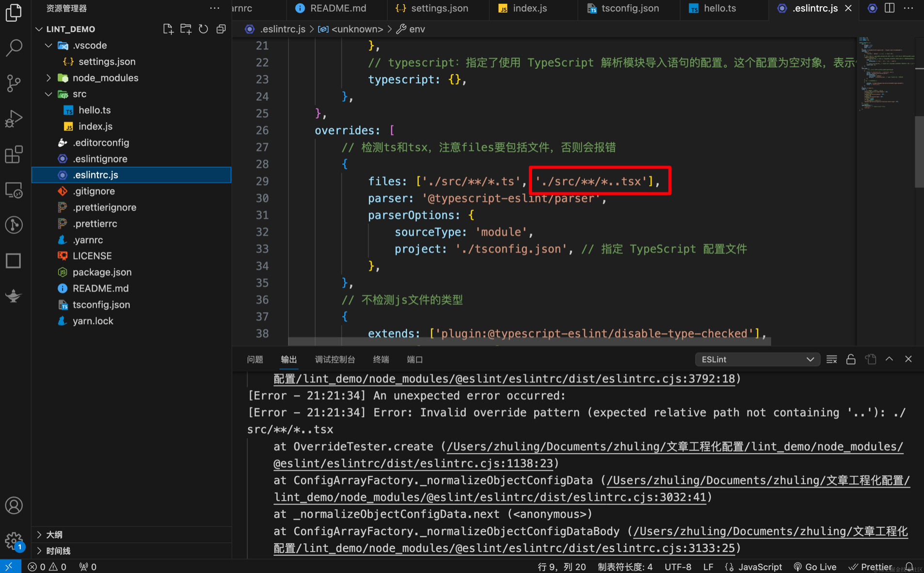Open LICENSE in the file tree
This screenshot has height=573, width=924.
131,255
